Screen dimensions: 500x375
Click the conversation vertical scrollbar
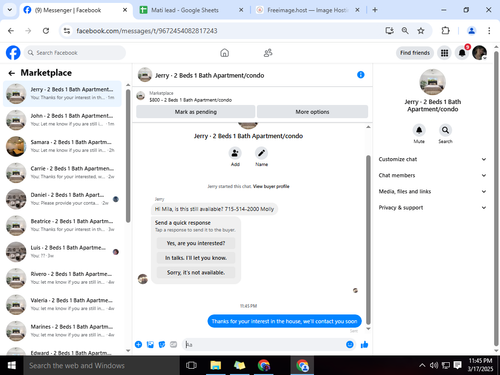pyautogui.click(x=368, y=239)
